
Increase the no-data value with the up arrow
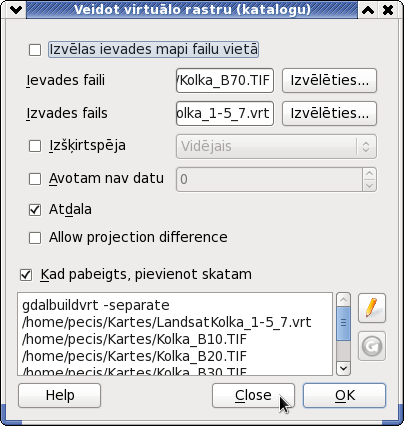pos(369,173)
